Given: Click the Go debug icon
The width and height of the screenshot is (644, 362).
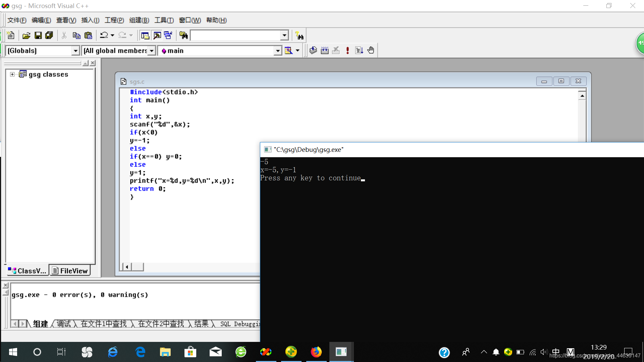Looking at the screenshot, I should (x=359, y=50).
